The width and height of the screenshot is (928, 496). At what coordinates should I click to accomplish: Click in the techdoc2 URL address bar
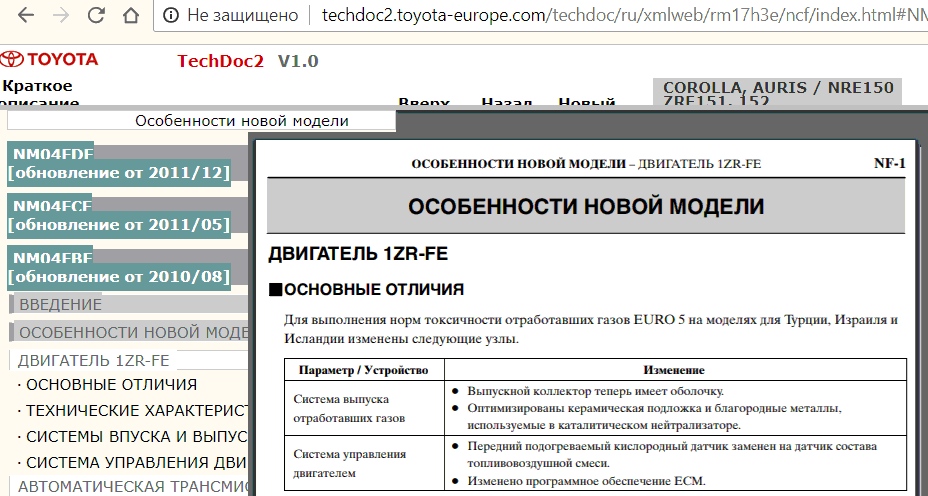pyautogui.click(x=600, y=15)
